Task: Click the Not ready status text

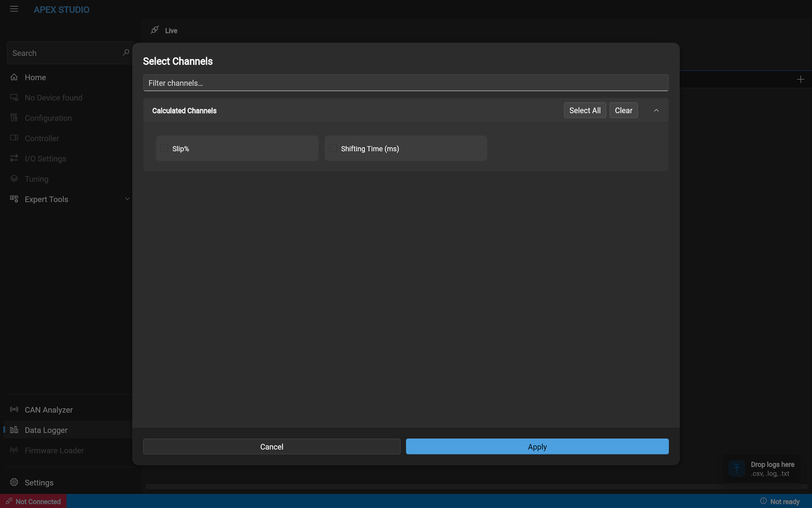Action: pyautogui.click(x=785, y=502)
